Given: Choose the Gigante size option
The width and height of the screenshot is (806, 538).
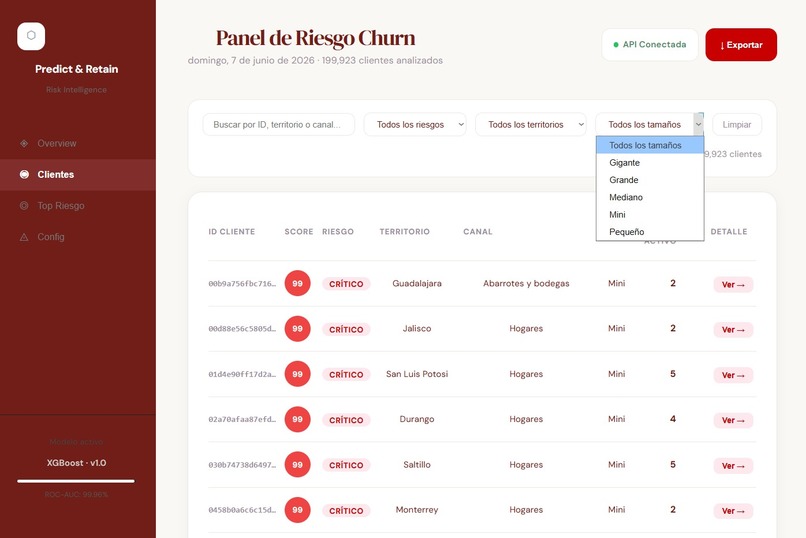Looking at the screenshot, I should 650,163.
